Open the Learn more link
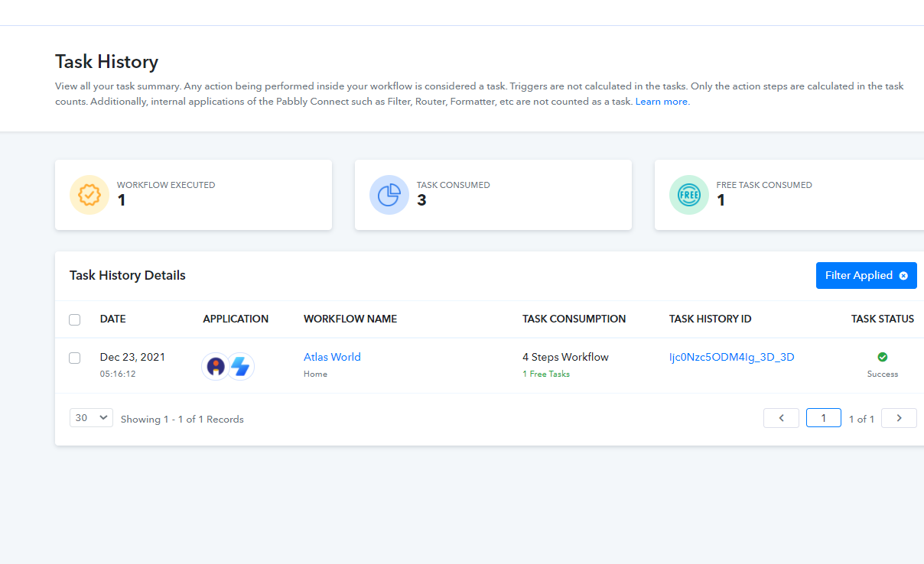The image size is (924, 564). click(662, 102)
